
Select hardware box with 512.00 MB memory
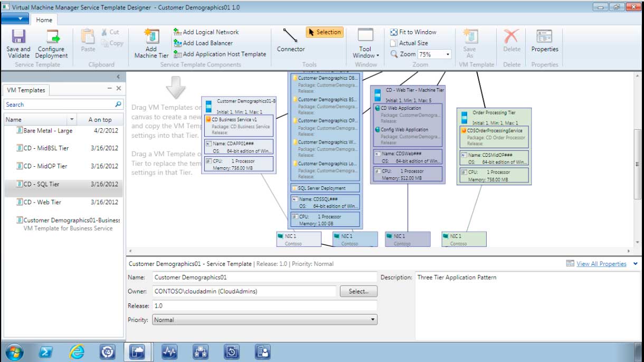[408, 175]
